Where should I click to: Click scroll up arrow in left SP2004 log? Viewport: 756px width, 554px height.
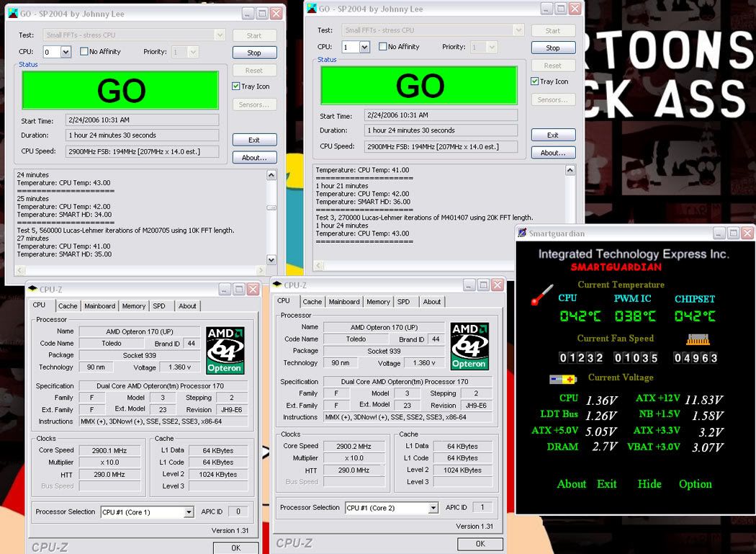pyautogui.click(x=271, y=175)
